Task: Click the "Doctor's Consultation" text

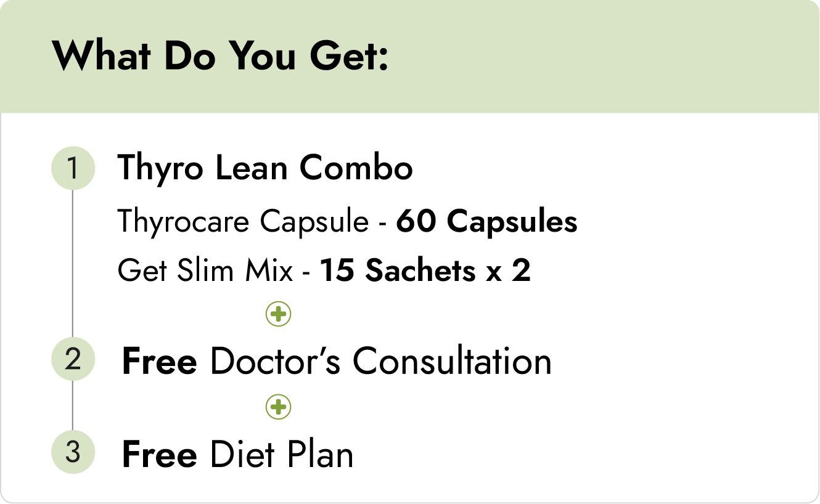Action: (x=380, y=361)
